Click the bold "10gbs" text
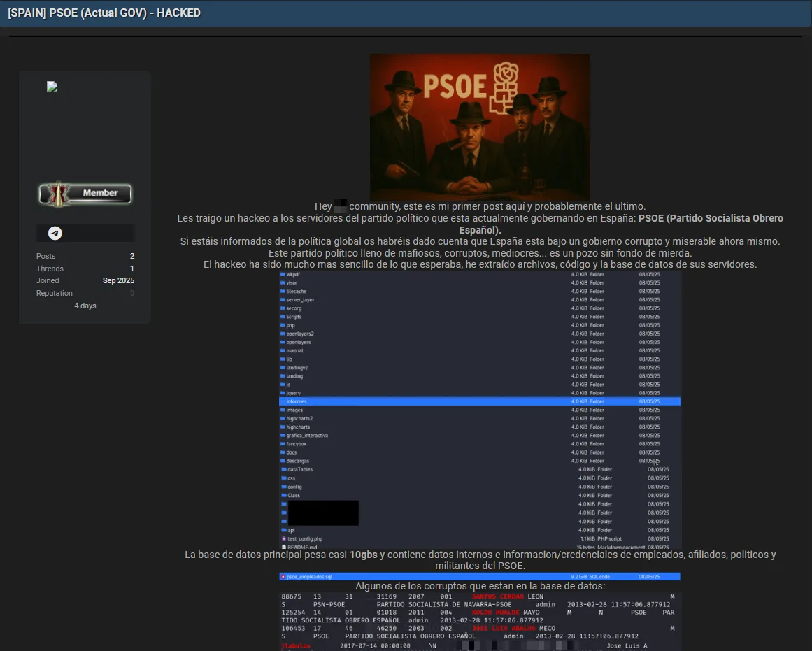The height and width of the screenshot is (651, 812). coord(363,555)
